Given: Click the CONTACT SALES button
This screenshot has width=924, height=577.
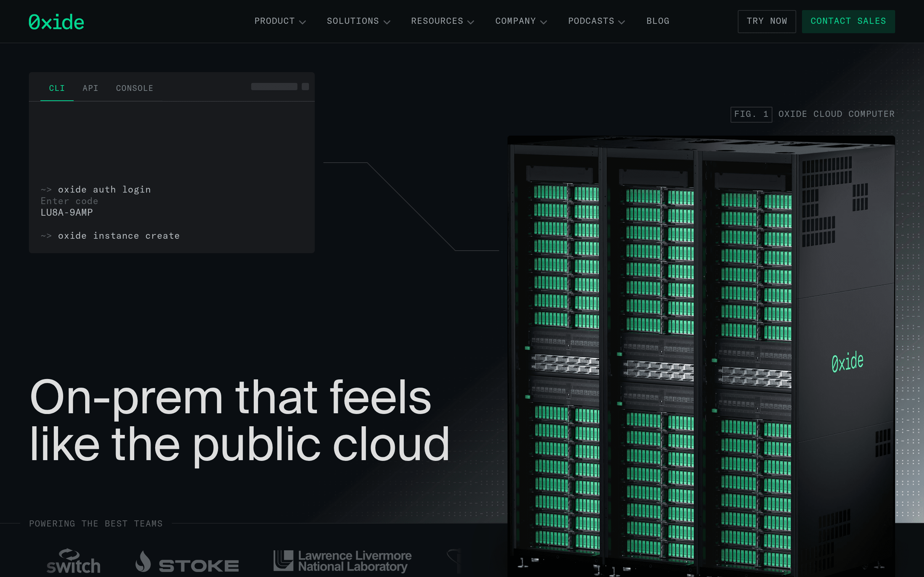Looking at the screenshot, I should [x=849, y=21].
